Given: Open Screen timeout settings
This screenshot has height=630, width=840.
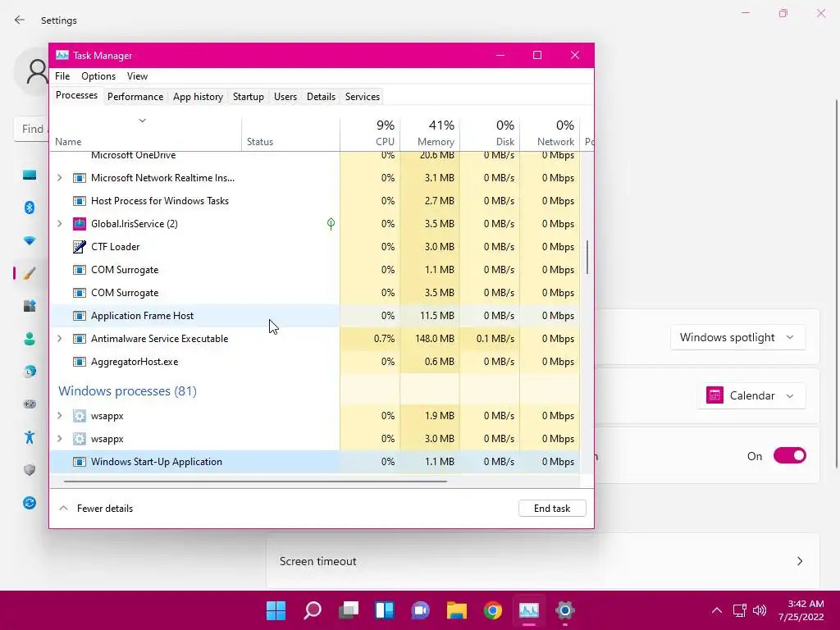Looking at the screenshot, I should tap(543, 561).
